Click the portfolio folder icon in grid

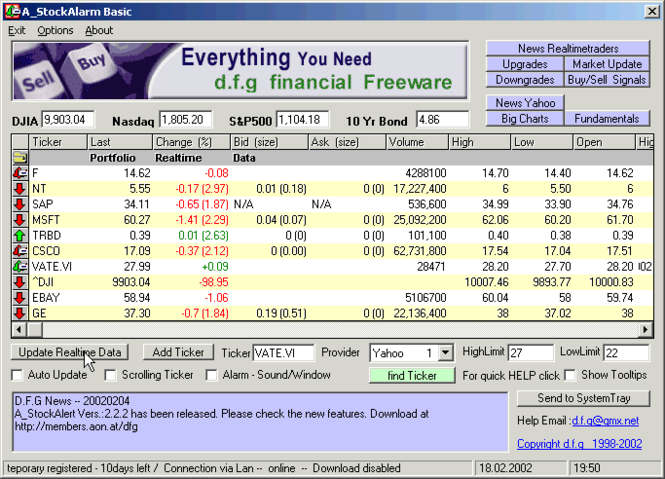click(x=20, y=158)
